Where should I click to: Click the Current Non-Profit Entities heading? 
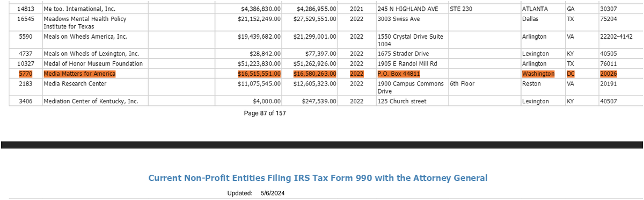318,178
